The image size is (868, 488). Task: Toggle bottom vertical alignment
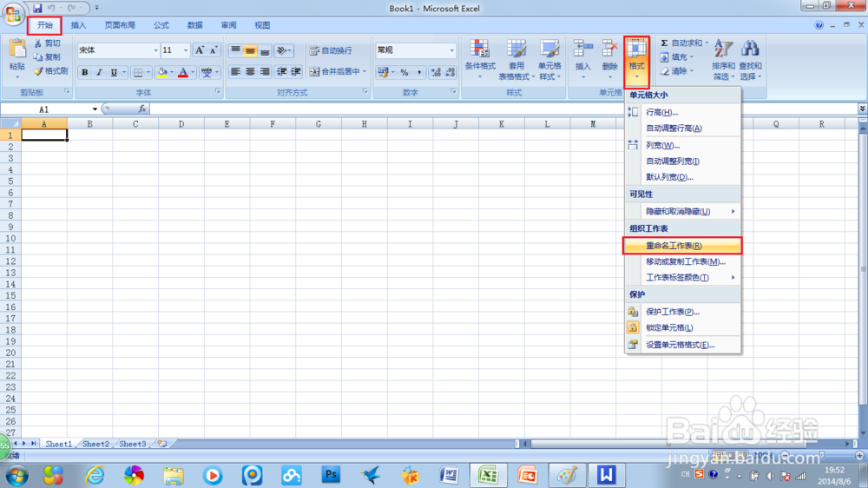coord(265,51)
